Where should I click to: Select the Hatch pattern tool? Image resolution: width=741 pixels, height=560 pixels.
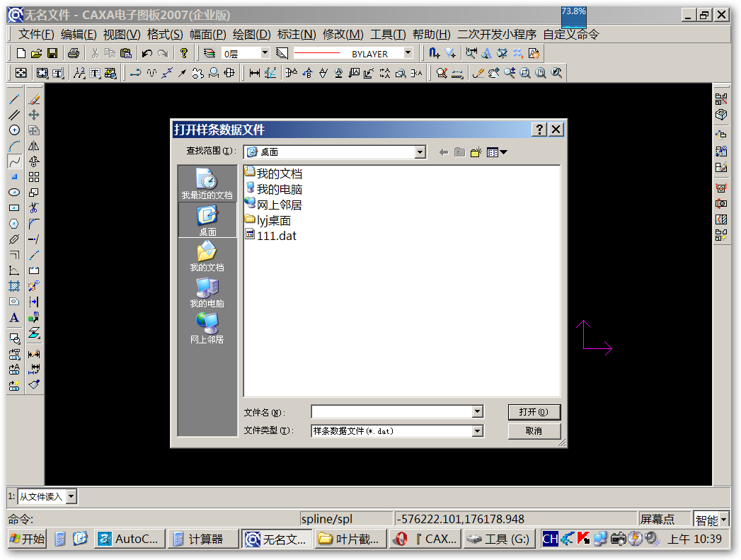(x=14, y=286)
